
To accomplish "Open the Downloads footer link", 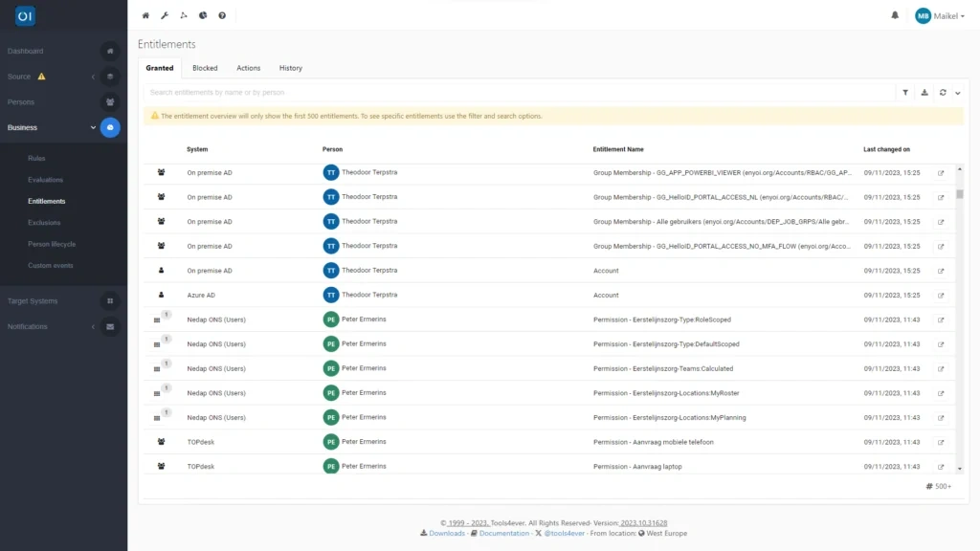I will click(447, 534).
